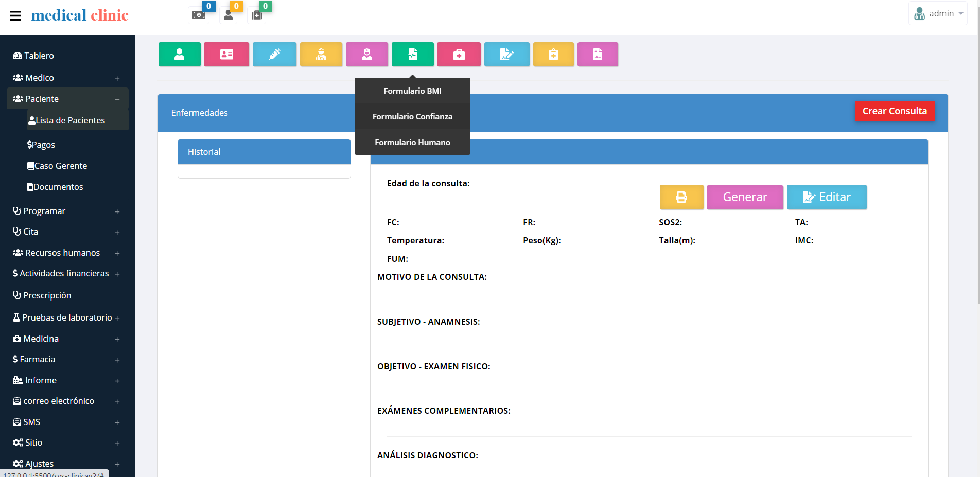Click the pink Generar button

pos(744,197)
